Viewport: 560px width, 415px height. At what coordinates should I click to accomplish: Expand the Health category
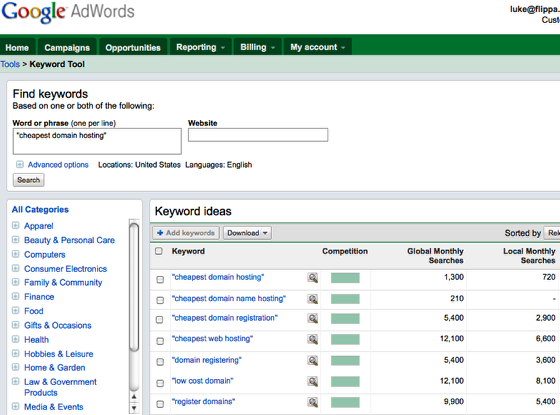[x=15, y=339]
